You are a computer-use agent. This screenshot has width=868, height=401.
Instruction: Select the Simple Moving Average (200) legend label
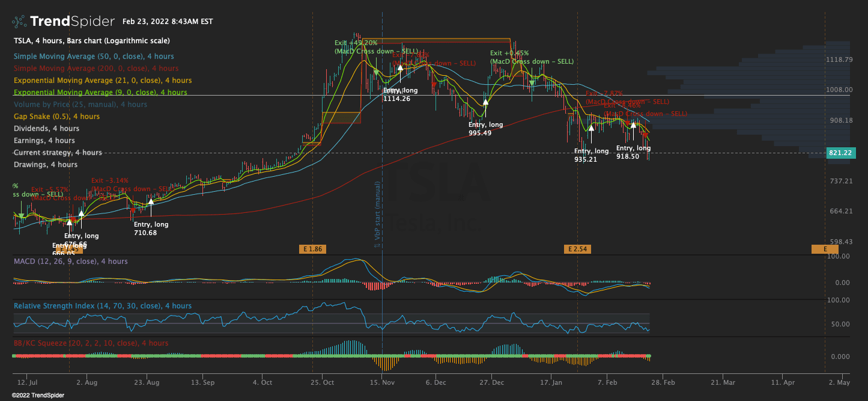[x=96, y=69]
